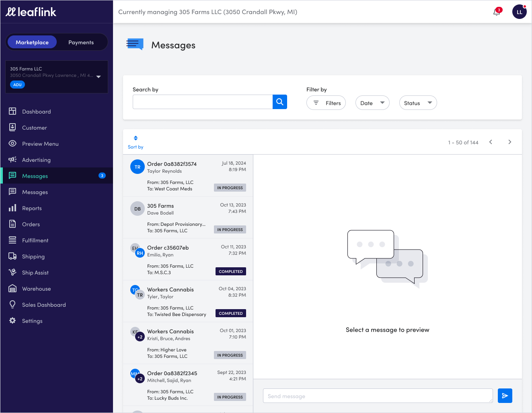Open Workers Cannabis message from Tyler, Taylor

(x=188, y=301)
